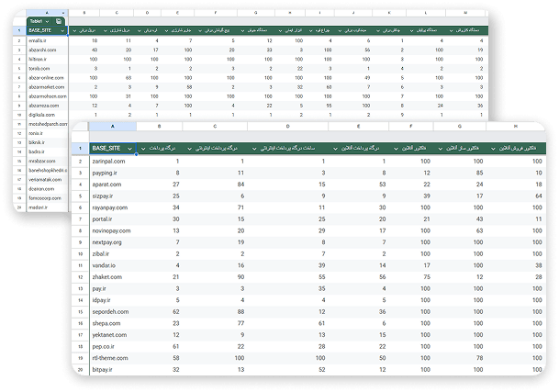Screen dimensions: 559x392
Task: Click the yektanet.com cell
Action: point(113,335)
